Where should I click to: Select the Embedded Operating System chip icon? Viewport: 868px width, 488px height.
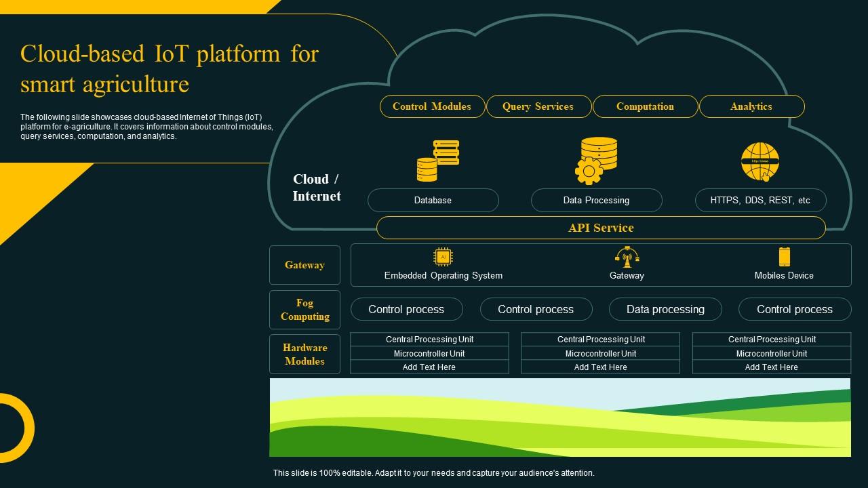click(443, 257)
